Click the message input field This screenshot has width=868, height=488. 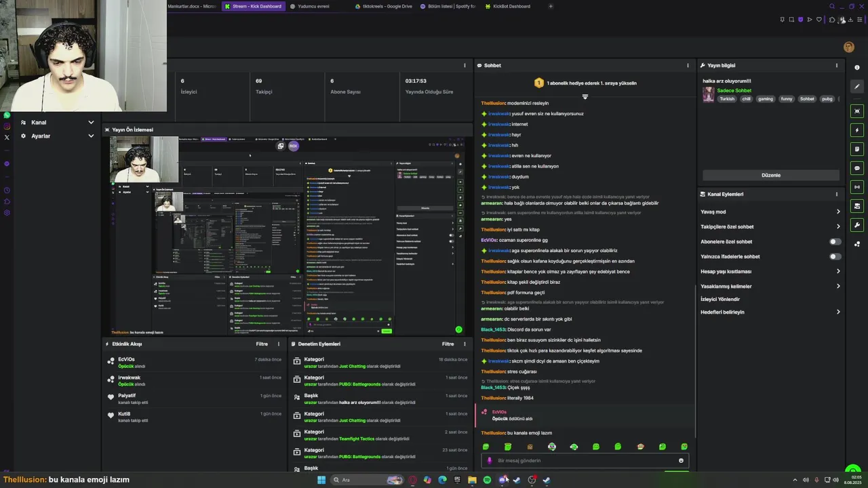coord(585,461)
